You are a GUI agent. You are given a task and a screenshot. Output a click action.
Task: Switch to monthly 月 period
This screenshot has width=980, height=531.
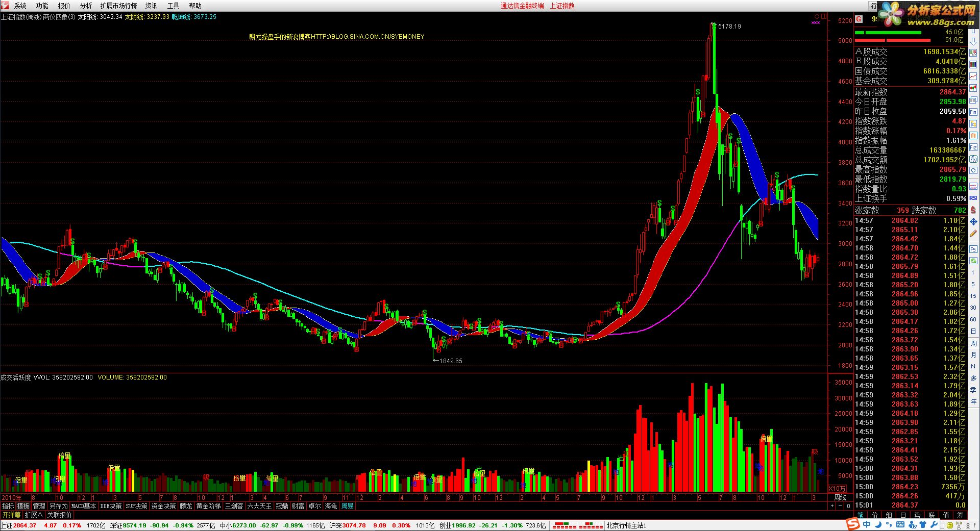pos(973,355)
